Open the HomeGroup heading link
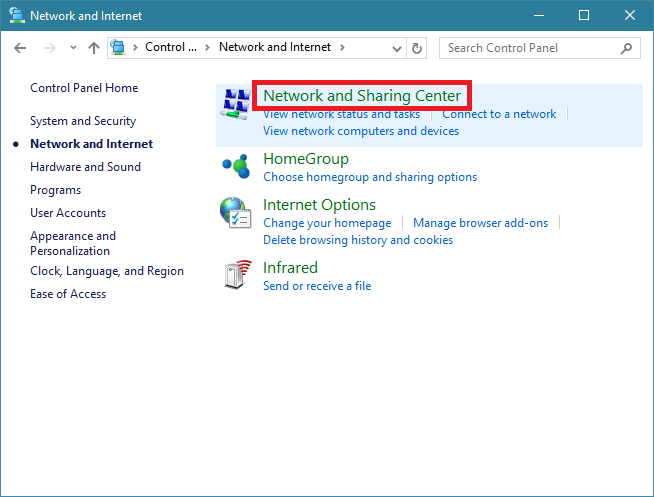 306,159
